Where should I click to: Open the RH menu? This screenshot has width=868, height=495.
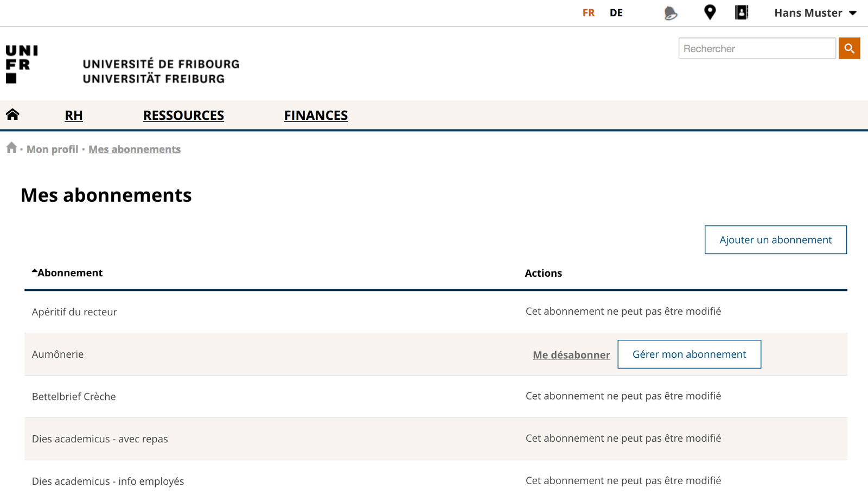74,116
